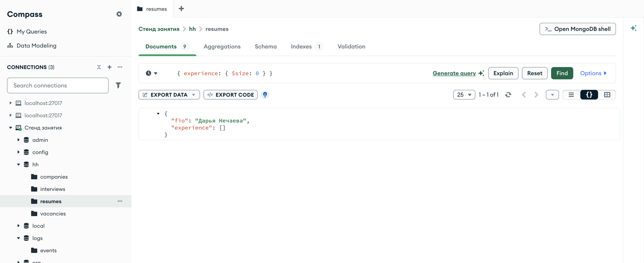Select the interviews collection

tap(53, 189)
